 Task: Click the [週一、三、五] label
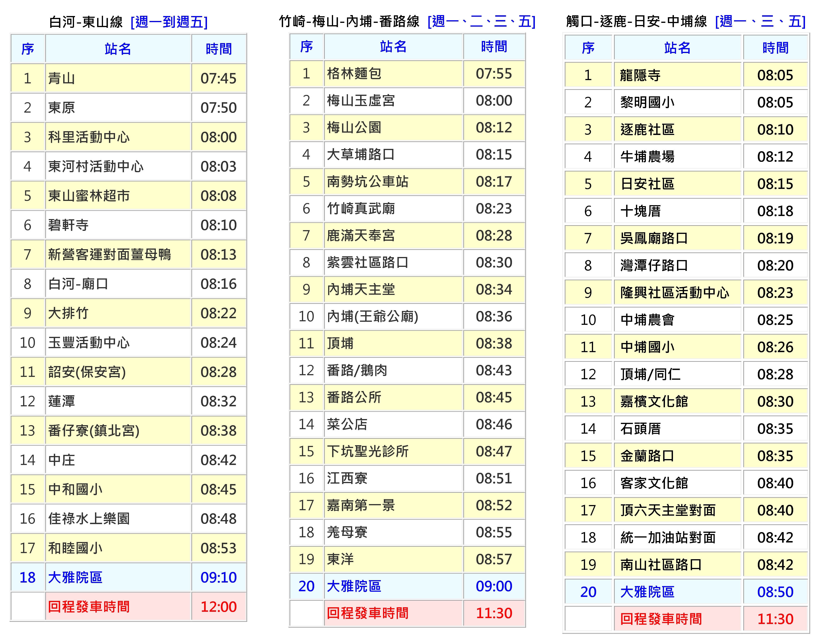[x=760, y=21]
